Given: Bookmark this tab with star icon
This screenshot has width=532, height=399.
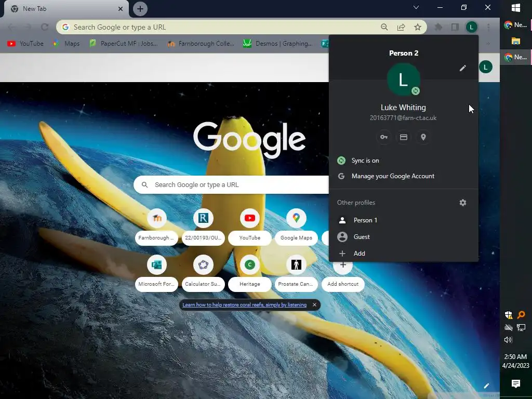Looking at the screenshot, I should click(x=418, y=27).
